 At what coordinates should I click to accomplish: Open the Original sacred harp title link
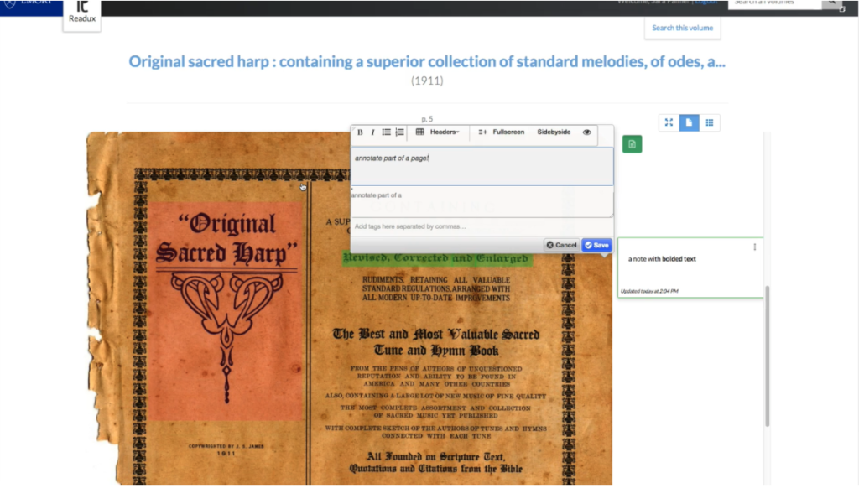pos(426,61)
